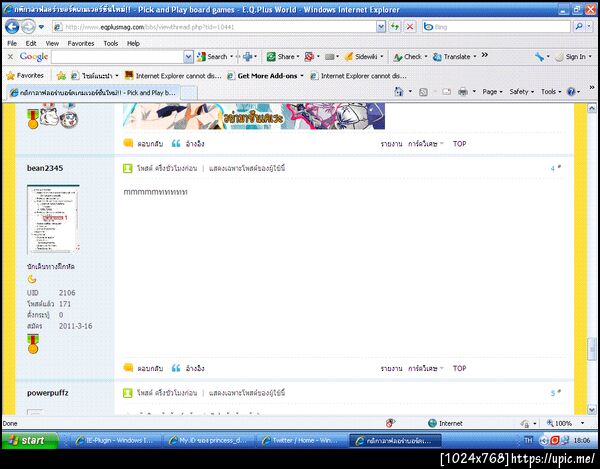Click post number 4 link
Screen dimensions: 600x469
click(x=555, y=168)
